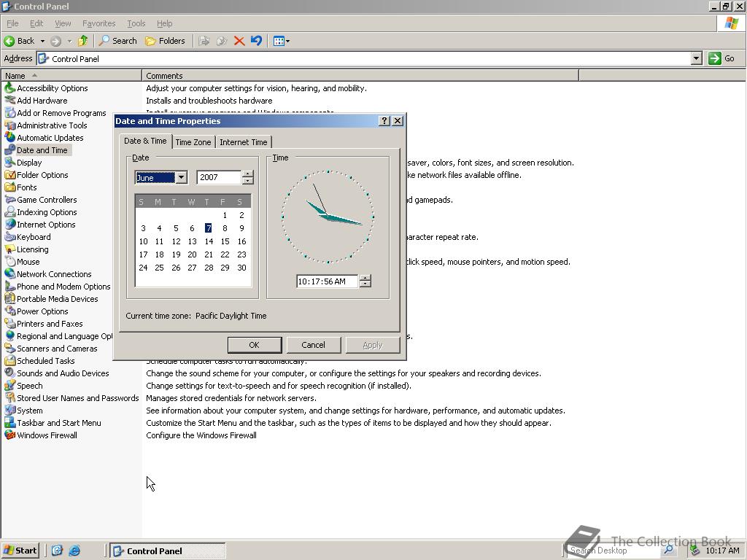This screenshot has width=747, height=560.
Task: Open the Windows Start menu
Action: coord(20,551)
